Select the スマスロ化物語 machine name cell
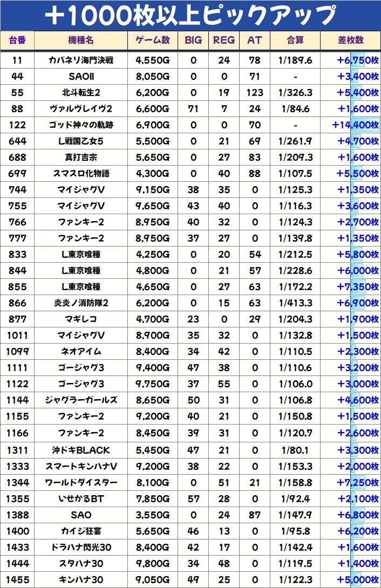 coord(81,173)
